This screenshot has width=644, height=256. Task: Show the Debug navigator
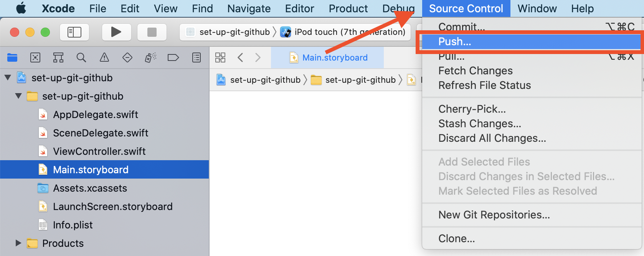click(x=150, y=58)
